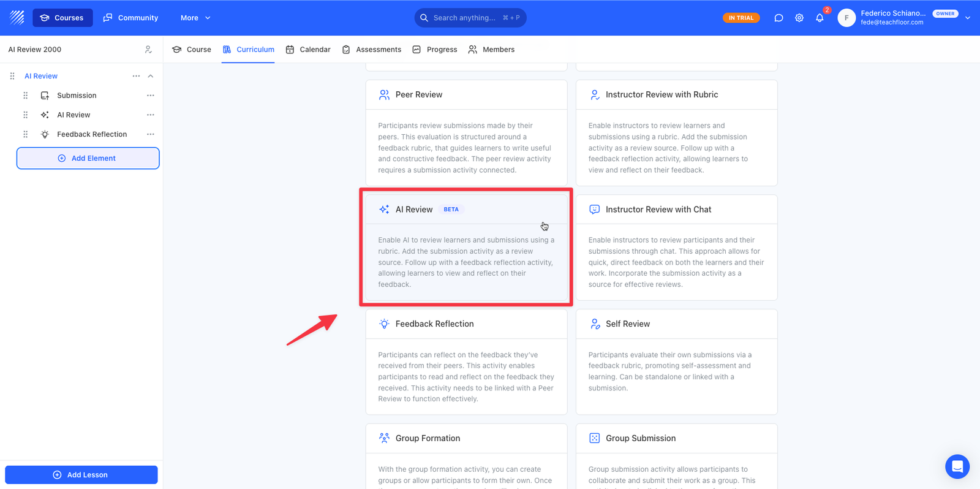This screenshot has height=489, width=980.
Task: Click the drag handle beside Feedback Reflection
Action: click(25, 134)
